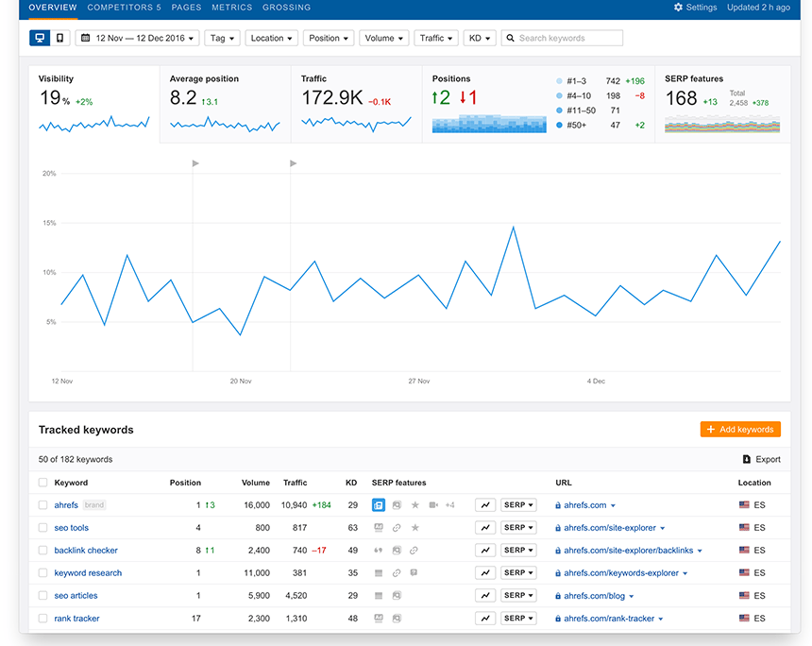Open the Location filter dropdown
The height and width of the screenshot is (646, 812).
coord(271,38)
